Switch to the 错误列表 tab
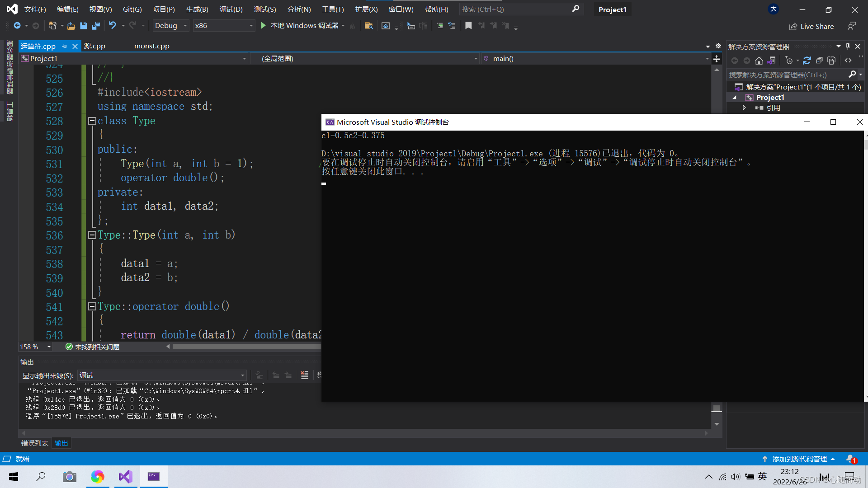Viewport: 868px width, 488px height. (x=34, y=443)
